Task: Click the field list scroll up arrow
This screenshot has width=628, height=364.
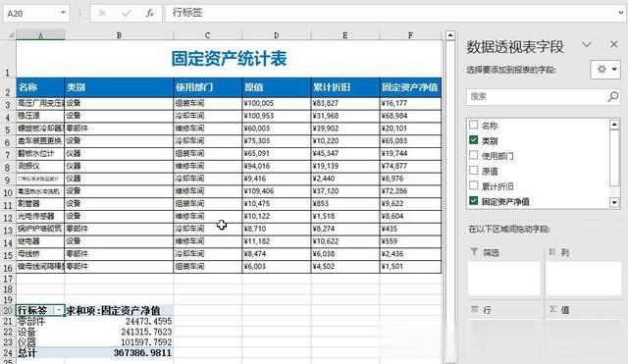Action: pos(614,125)
